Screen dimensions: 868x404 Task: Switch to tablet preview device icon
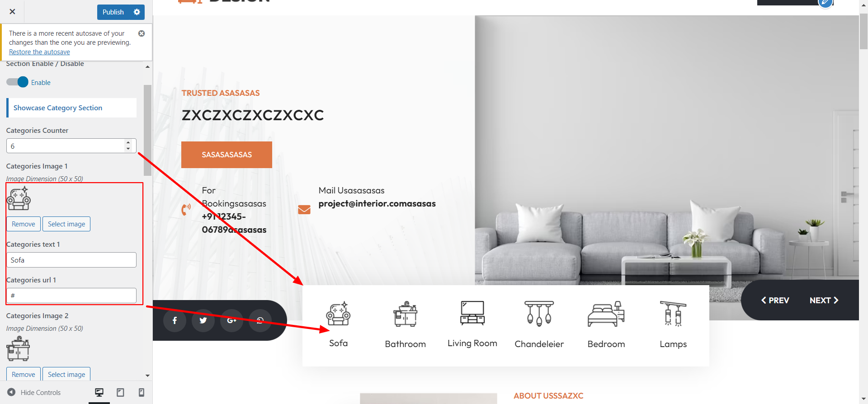120,392
